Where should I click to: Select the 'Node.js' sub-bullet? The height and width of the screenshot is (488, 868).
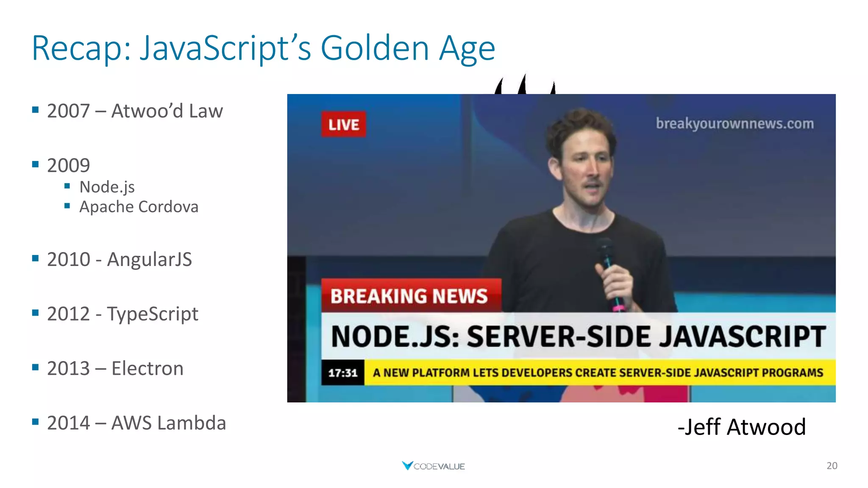[107, 187]
